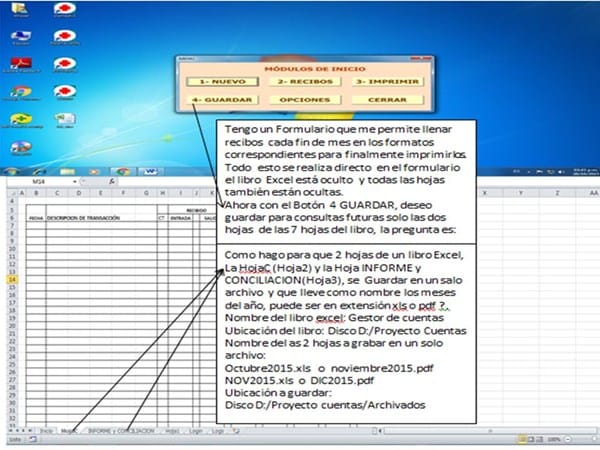Click the horizontal scrollbar in Excel
Viewport: 600px width, 450px height.
(490, 431)
